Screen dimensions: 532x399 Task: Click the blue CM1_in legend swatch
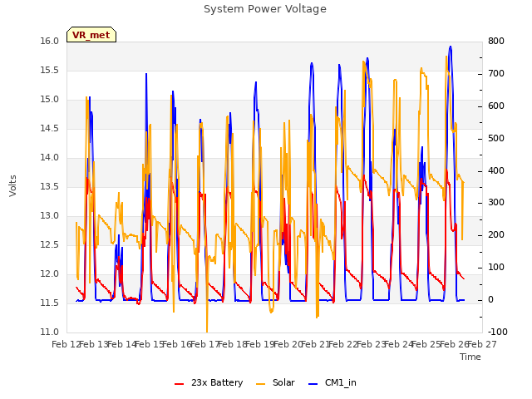(313, 384)
